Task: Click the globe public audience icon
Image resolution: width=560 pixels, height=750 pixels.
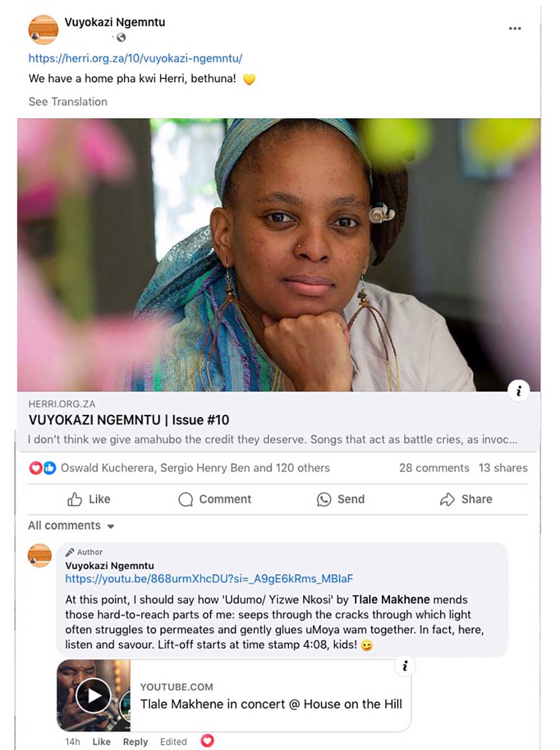Action: click(121, 38)
